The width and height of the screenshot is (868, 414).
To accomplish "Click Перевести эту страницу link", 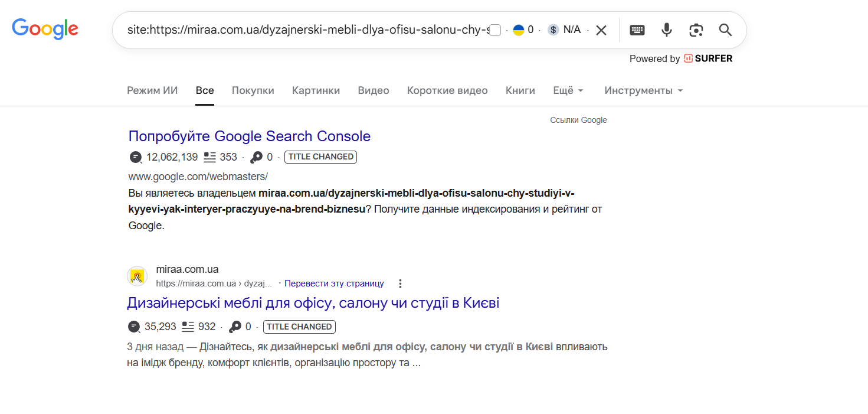I will point(334,283).
